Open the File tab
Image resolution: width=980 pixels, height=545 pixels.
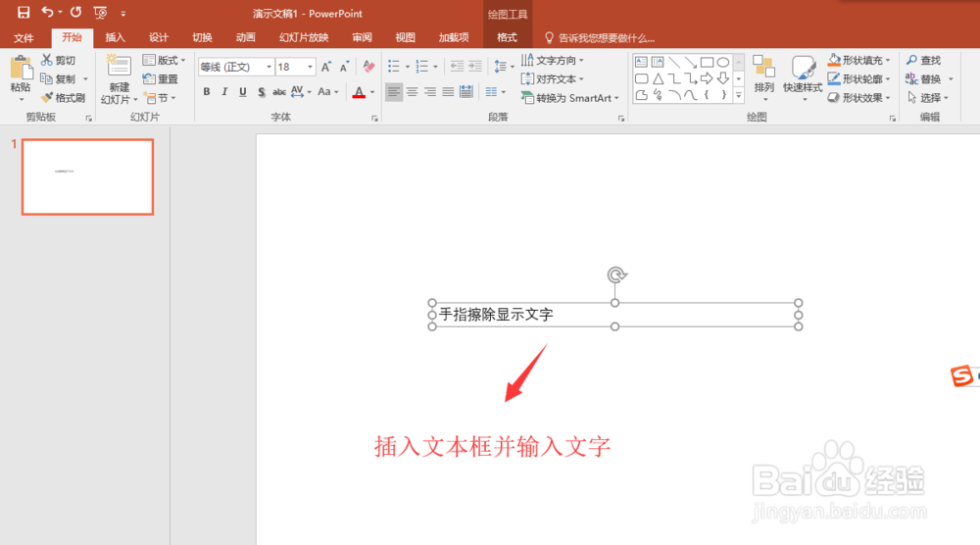click(x=24, y=37)
